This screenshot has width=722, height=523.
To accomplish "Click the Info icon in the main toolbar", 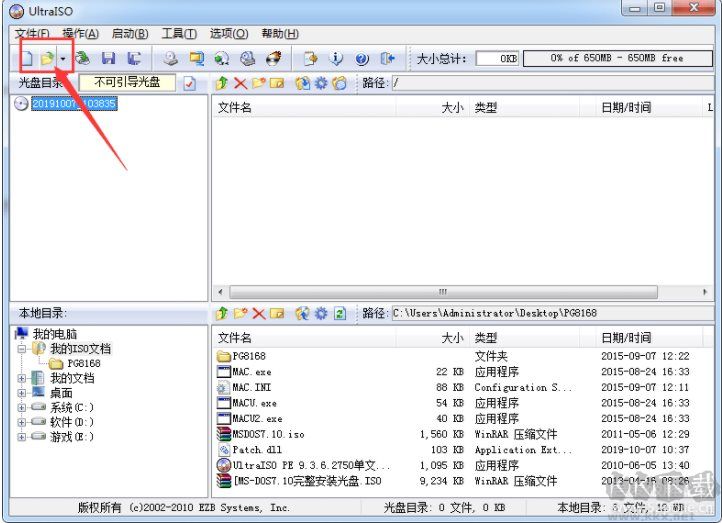I will pyautogui.click(x=337, y=59).
